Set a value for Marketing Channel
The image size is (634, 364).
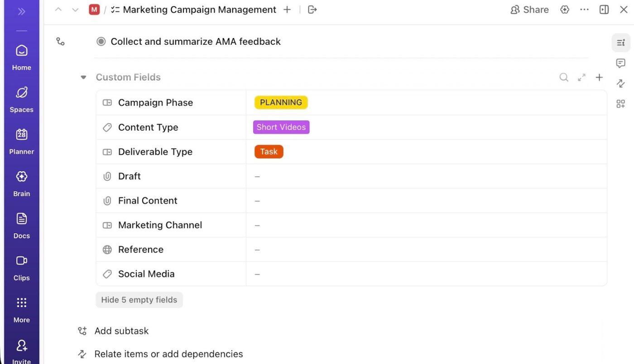(x=257, y=225)
